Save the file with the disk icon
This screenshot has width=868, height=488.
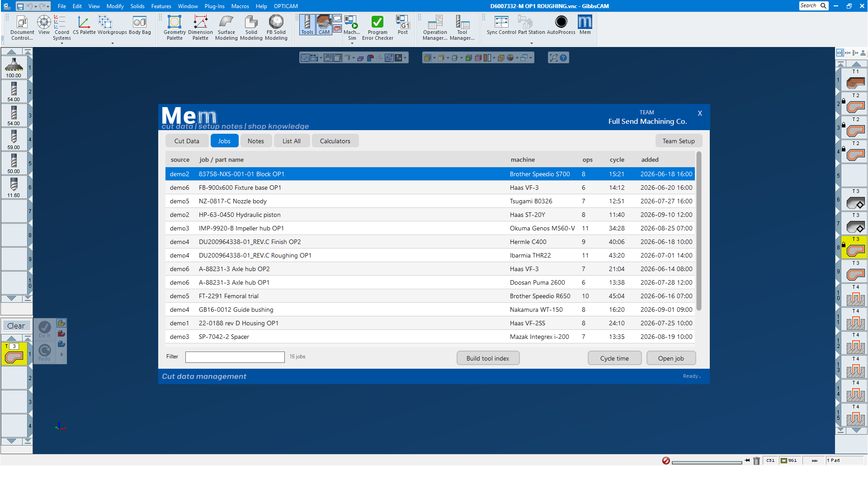click(x=20, y=6)
